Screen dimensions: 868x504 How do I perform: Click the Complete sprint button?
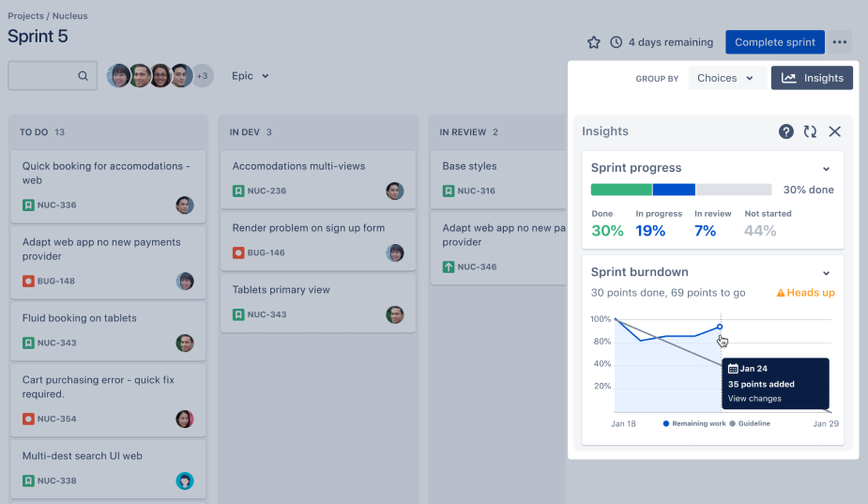[x=774, y=42]
